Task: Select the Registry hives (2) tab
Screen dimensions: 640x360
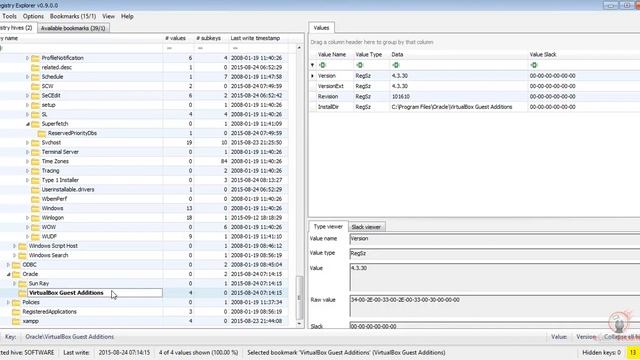Action: tap(18, 28)
